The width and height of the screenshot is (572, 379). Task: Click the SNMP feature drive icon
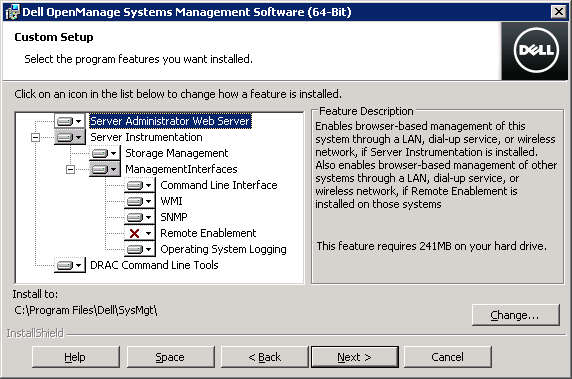[x=140, y=217]
